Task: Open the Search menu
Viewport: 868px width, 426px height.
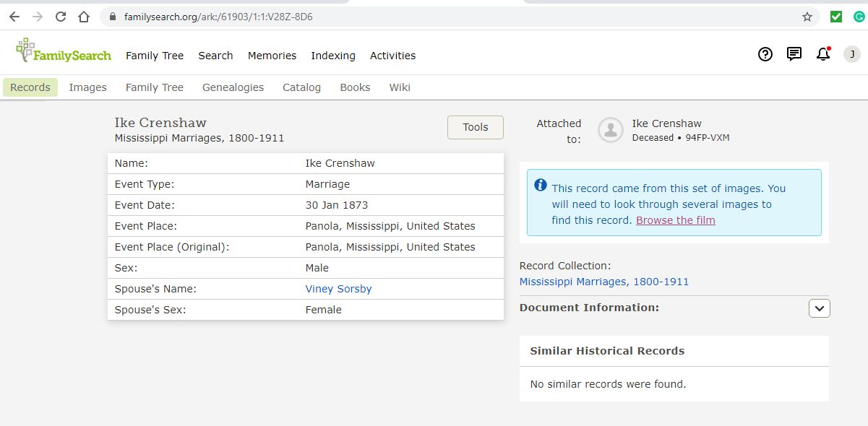Action: pyautogui.click(x=215, y=56)
